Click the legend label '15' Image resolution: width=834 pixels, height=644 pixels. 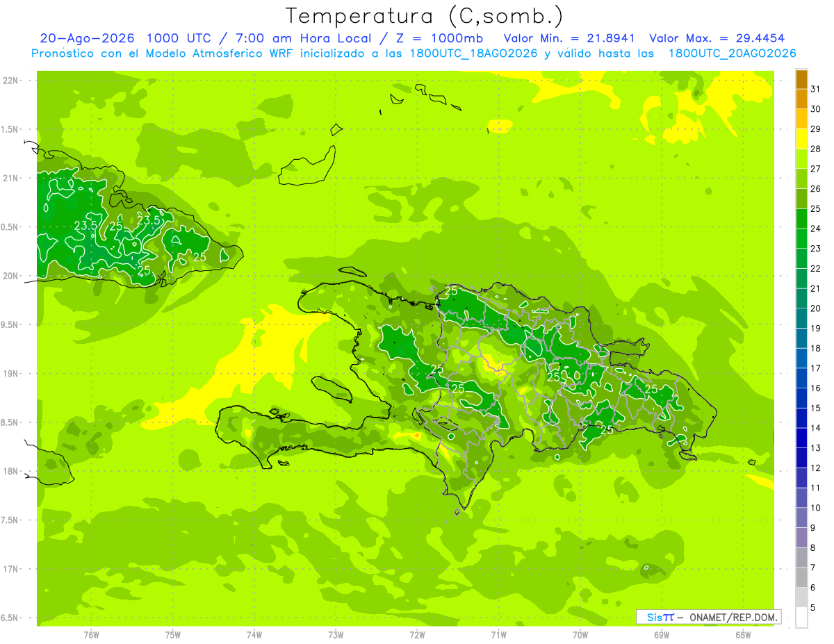point(816,408)
